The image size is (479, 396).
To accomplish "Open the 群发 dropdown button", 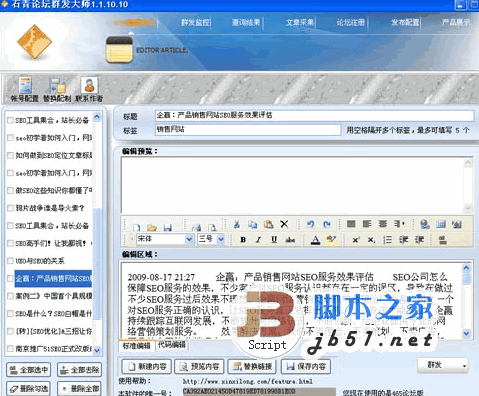I will coord(443,365).
